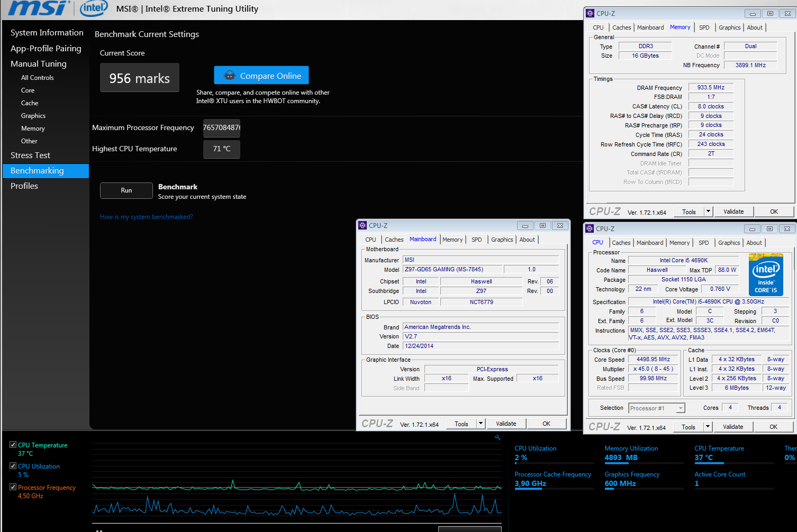Open the Processor #1 selection dropdown
Image resolution: width=797 pixels, height=532 pixels.
(x=681, y=408)
